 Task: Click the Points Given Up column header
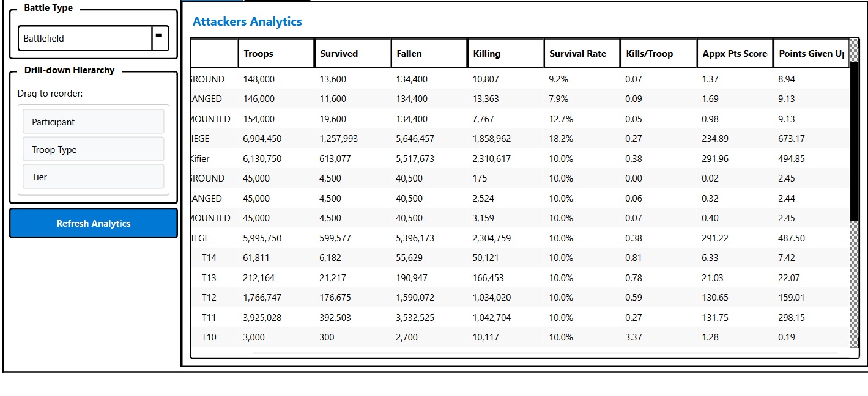pyautogui.click(x=811, y=53)
